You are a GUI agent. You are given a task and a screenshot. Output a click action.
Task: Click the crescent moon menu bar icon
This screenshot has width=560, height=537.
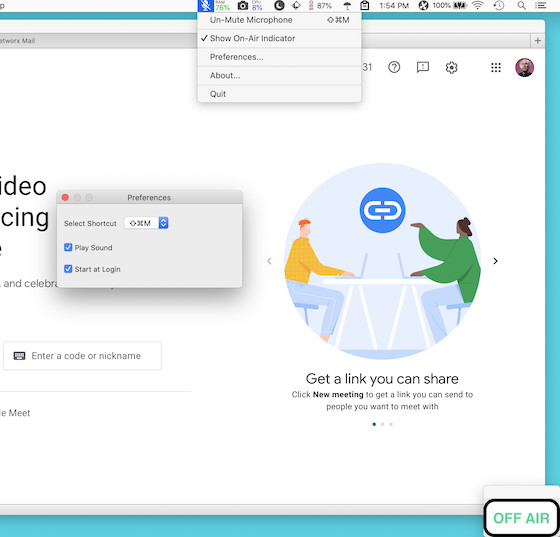(279, 6)
